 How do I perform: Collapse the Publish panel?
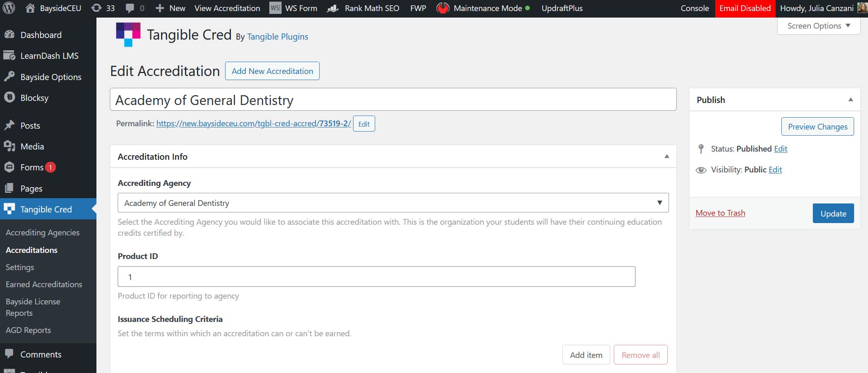click(850, 100)
